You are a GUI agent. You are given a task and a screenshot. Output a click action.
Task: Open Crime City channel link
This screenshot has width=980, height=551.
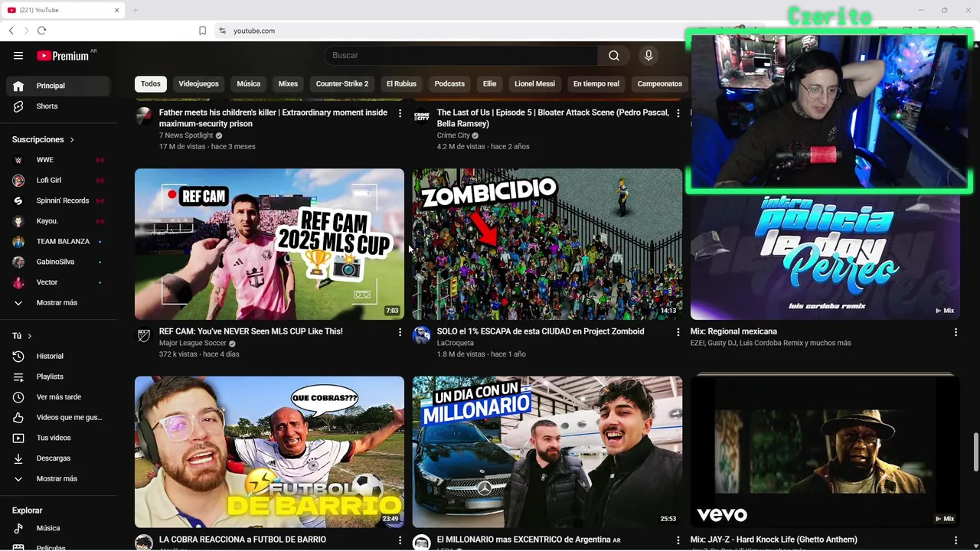pos(453,135)
